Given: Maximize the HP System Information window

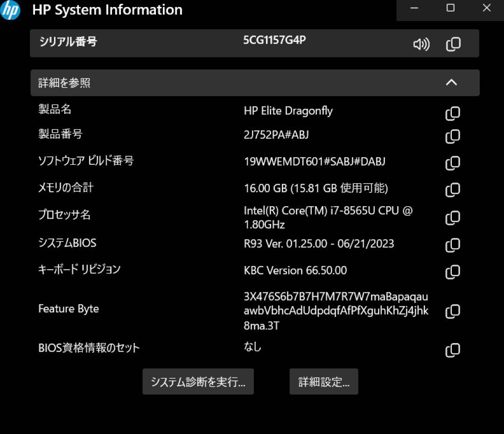Looking at the screenshot, I should click(x=450, y=8).
